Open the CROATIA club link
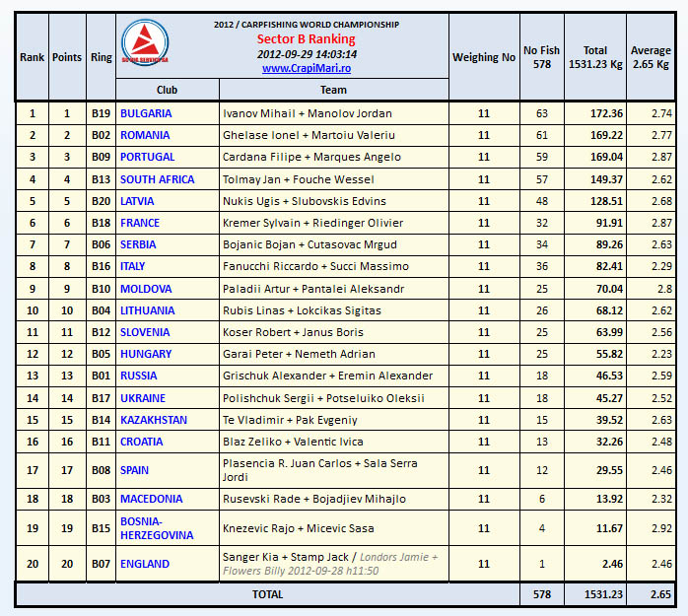 (141, 442)
